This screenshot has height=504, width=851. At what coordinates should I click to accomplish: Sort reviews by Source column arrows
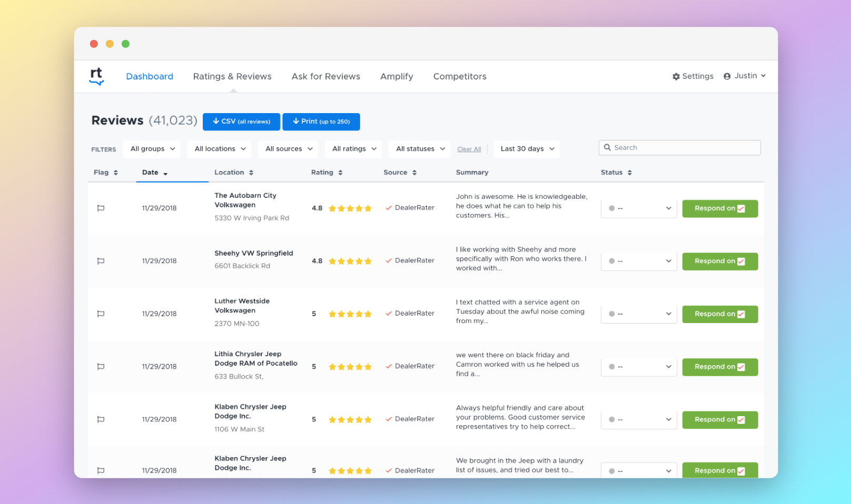[414, 173]
